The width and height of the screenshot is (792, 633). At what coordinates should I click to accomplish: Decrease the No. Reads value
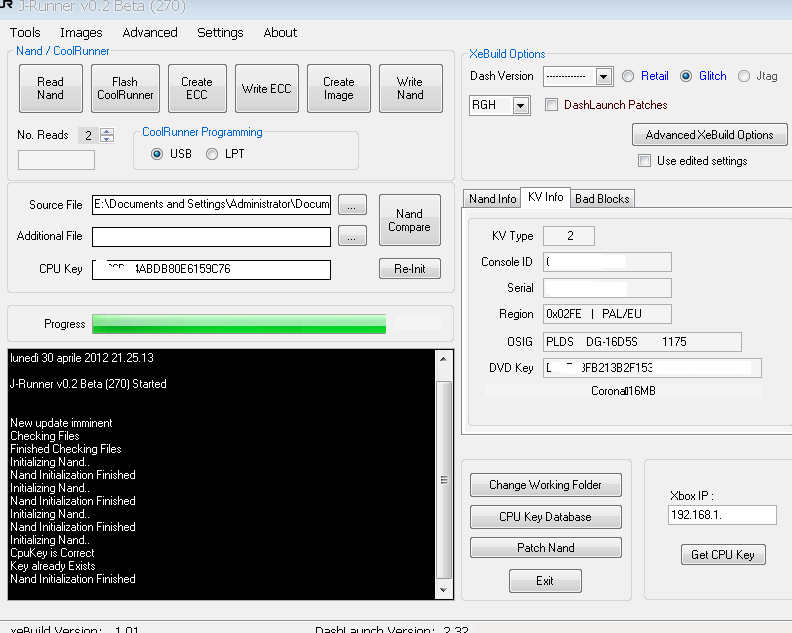click(107, 139)
